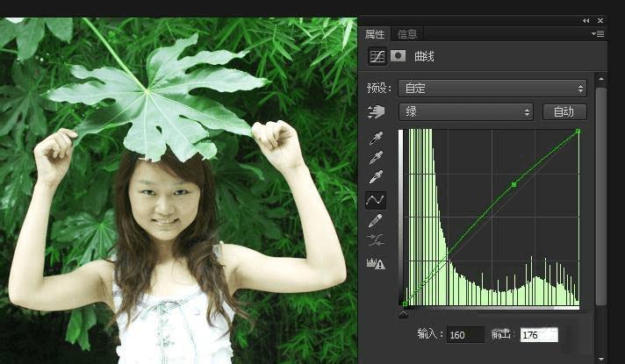
Task: Select the white point eyedropper
Action: 376,179
